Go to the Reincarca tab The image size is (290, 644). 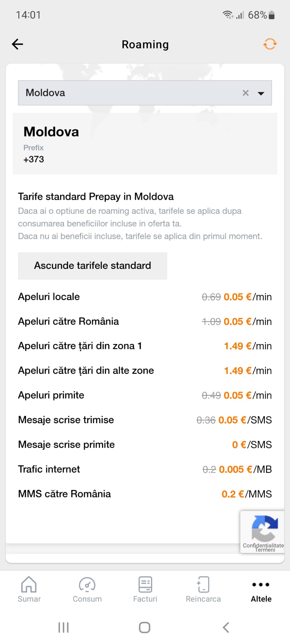(203, 589)
